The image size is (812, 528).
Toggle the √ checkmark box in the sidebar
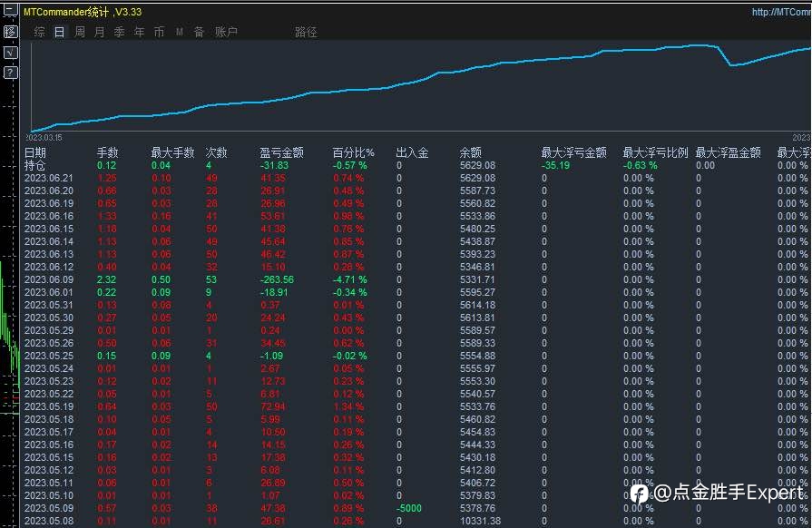10,53
